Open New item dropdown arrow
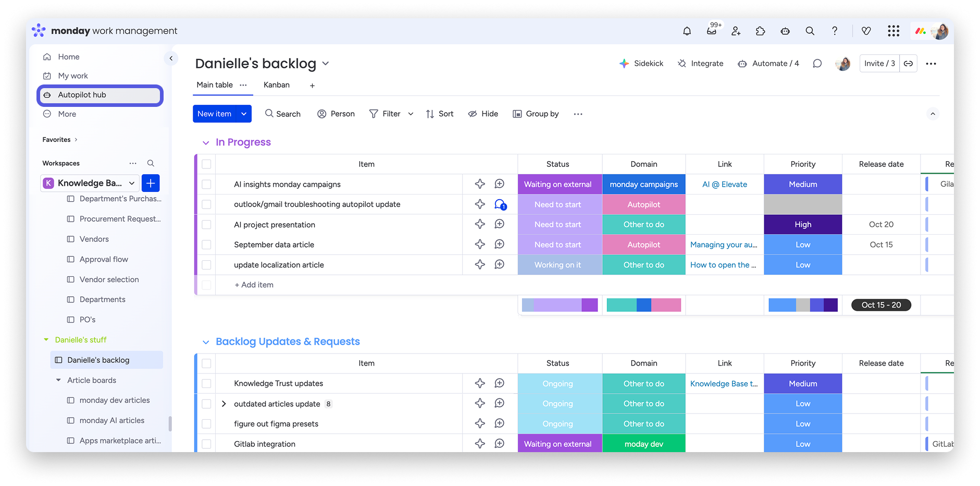Image resolution: width=980 pixels, height=486 pixels. tap(244, 114)
